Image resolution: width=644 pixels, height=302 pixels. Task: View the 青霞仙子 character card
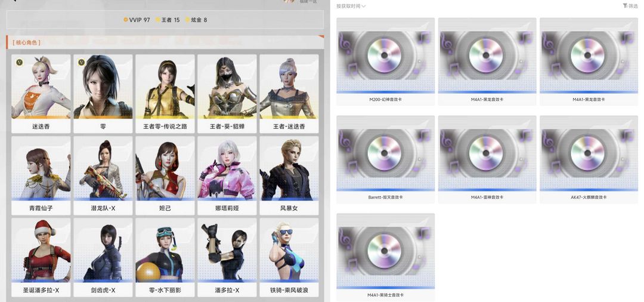pyautogui.click(x=41, y=175)
